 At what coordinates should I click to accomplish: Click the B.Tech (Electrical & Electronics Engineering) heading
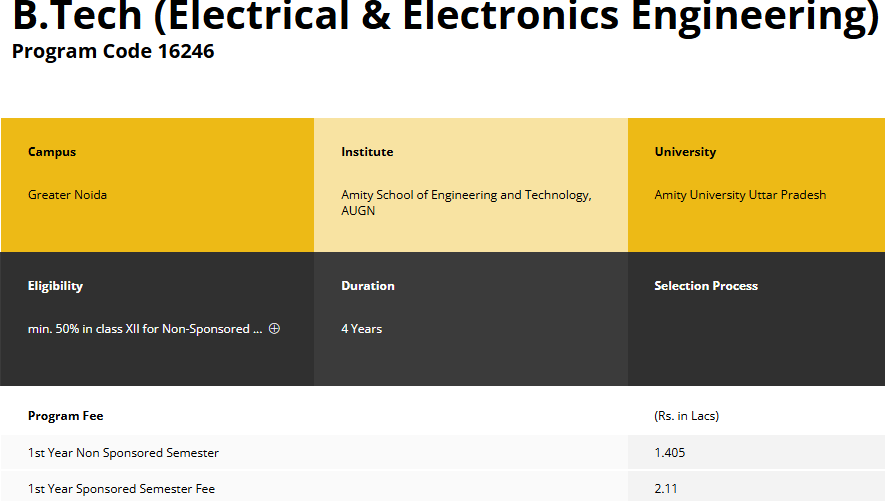click(x=446, y=17)
